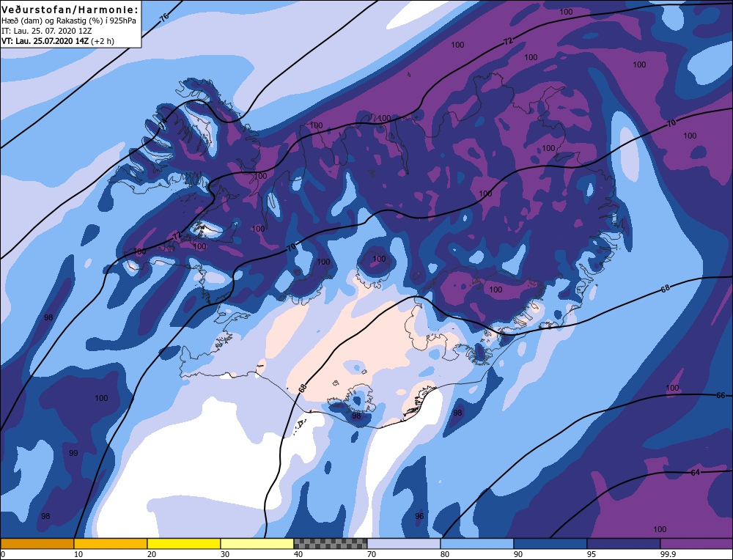This screenshot has width=733, height=560.
Task: Click the contour label '66'
Action: coord(721,396)
